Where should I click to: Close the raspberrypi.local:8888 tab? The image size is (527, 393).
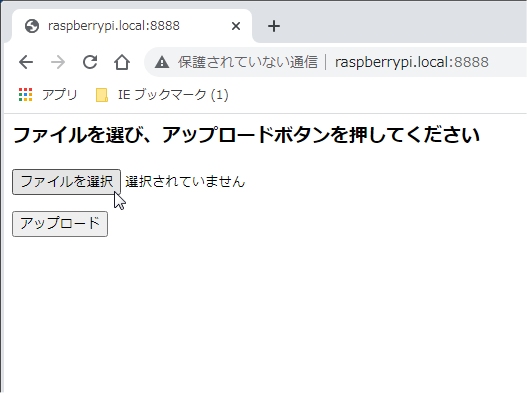click(236, 26)
